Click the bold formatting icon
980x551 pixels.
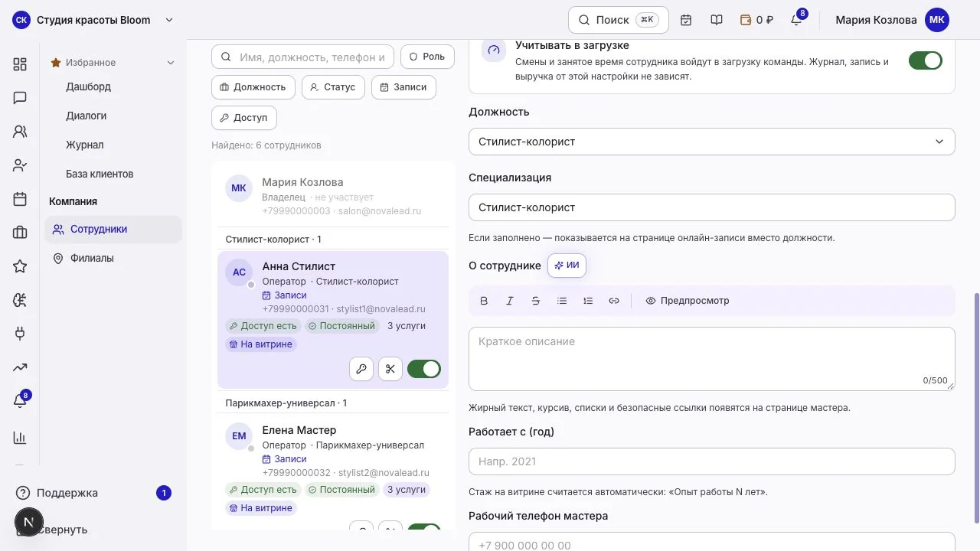coord(484,301)
